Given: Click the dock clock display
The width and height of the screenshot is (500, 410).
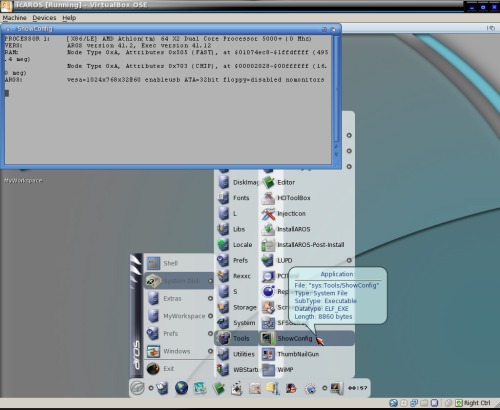Looking at the screenshot, I should coord(357,388).
